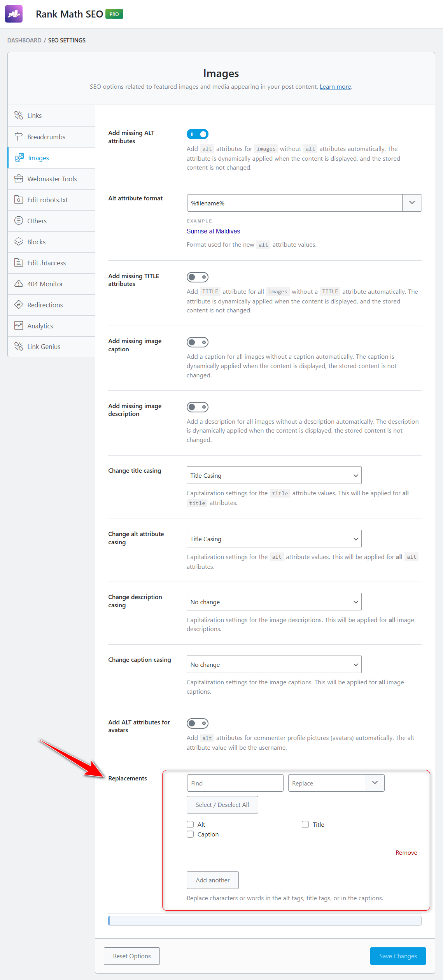
Task: Go to the Blocks settings tab
Action: click(51, 242)
